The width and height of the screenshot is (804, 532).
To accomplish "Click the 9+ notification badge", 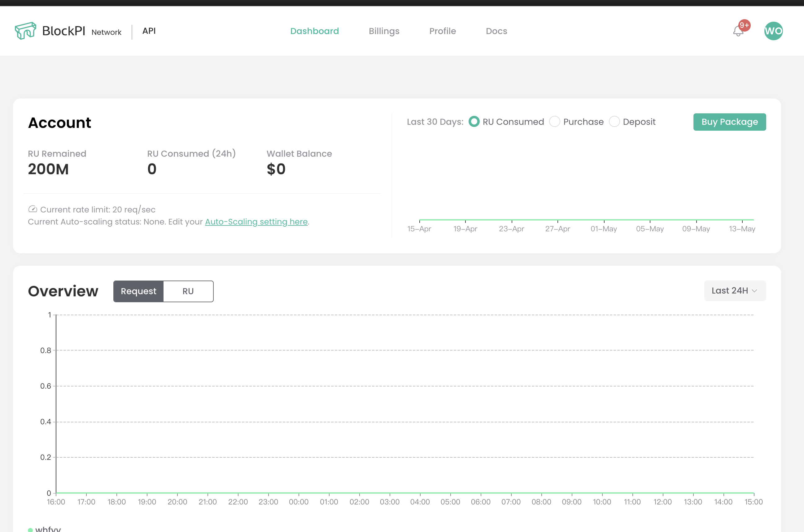I will pos(744,25).
